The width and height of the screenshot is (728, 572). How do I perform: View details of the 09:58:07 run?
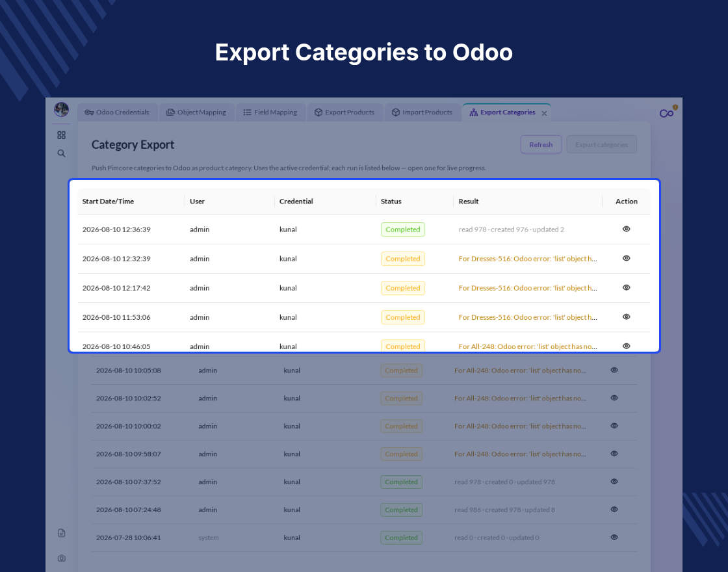click(614, 454)
